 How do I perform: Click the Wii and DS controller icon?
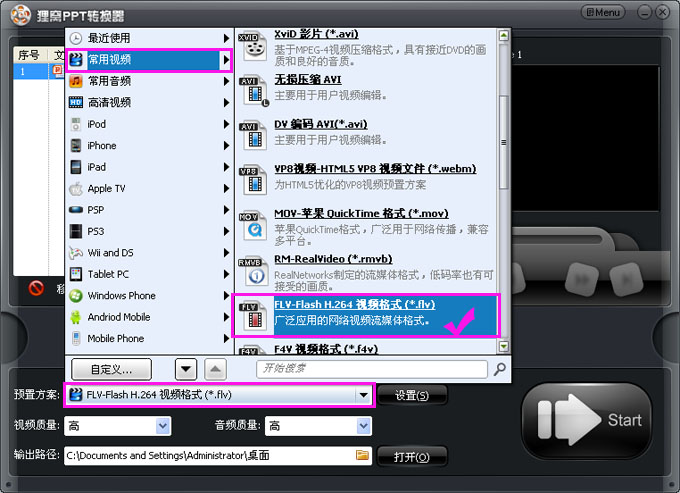click(x=75, y=253)
